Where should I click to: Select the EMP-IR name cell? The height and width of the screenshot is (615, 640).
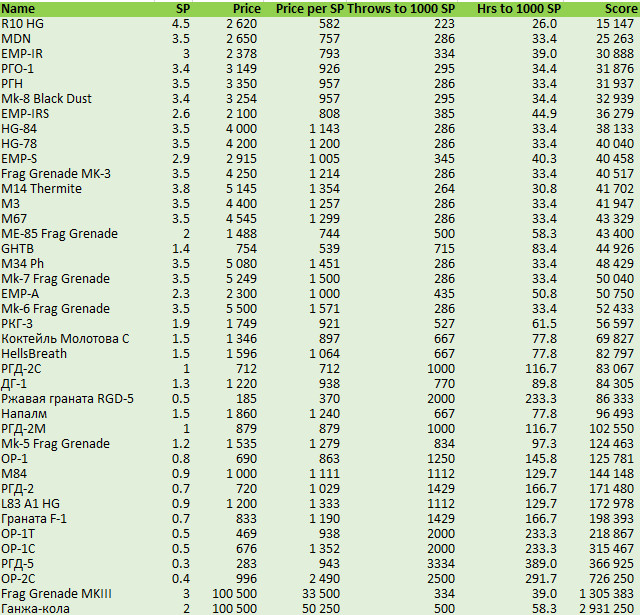[22, 53]
